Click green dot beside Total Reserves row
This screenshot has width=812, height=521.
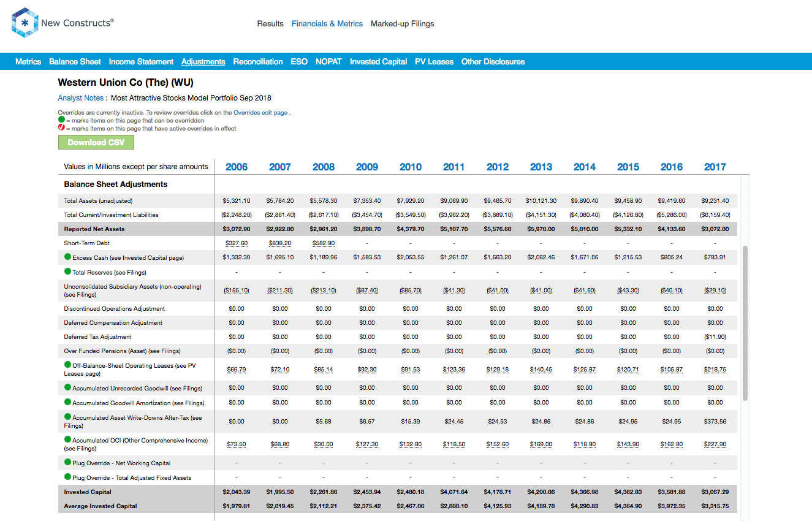tap(67, 272)
